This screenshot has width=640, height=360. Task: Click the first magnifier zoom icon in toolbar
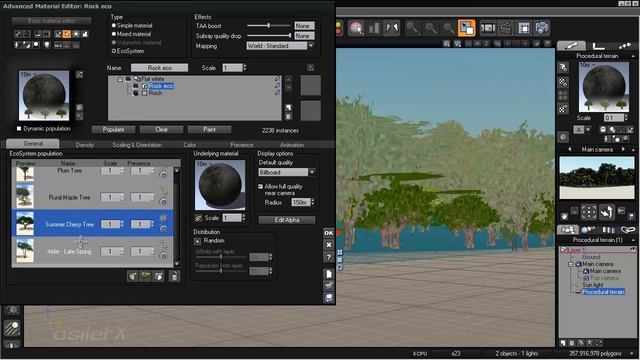(412, 28)
